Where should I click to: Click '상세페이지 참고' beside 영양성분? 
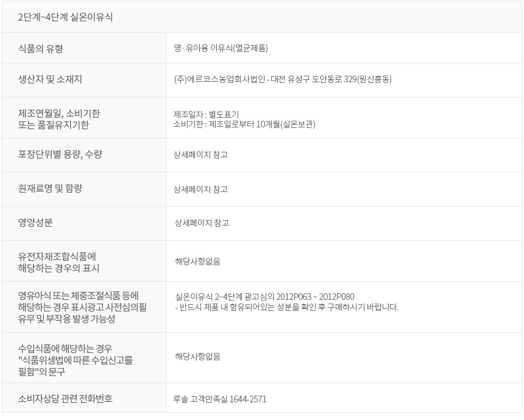[202, 223]
